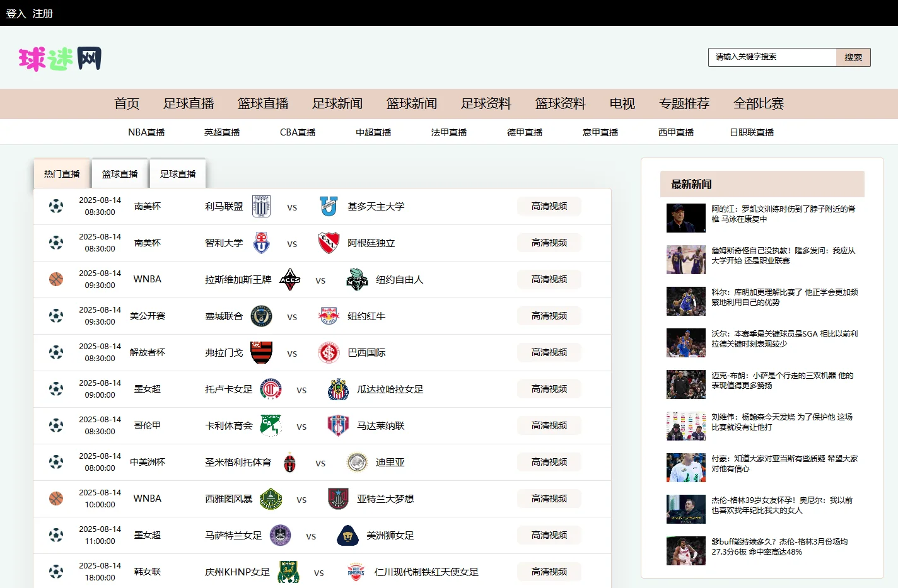Click the 纽约自由人 team logo
Viewport: 898px width, 588px height.
[357, 279]
